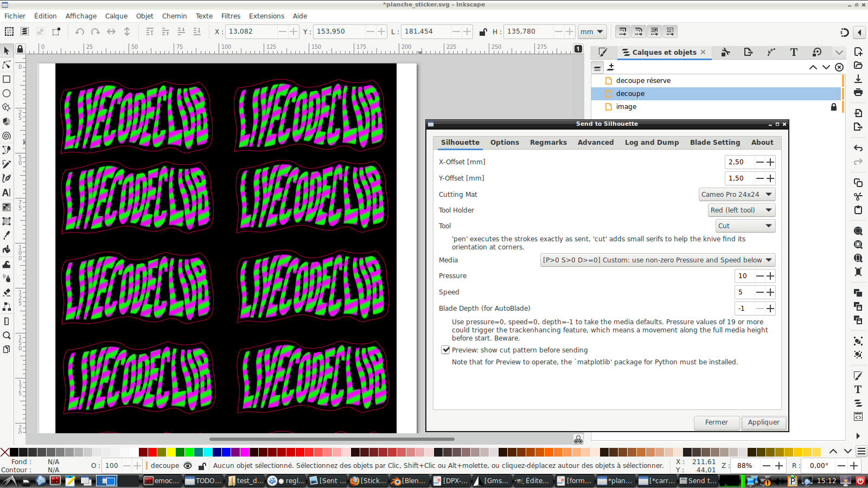Uncheck Preview: show cut pattern before sending
The image size is (868, 488).
pos(446,350)
